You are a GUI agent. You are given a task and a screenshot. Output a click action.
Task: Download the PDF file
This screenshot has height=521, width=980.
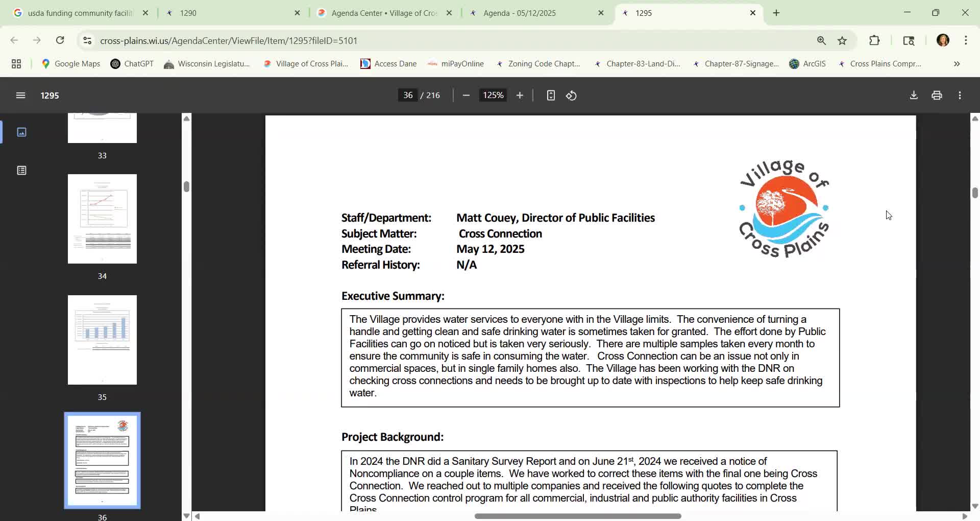tap(914, 96)
